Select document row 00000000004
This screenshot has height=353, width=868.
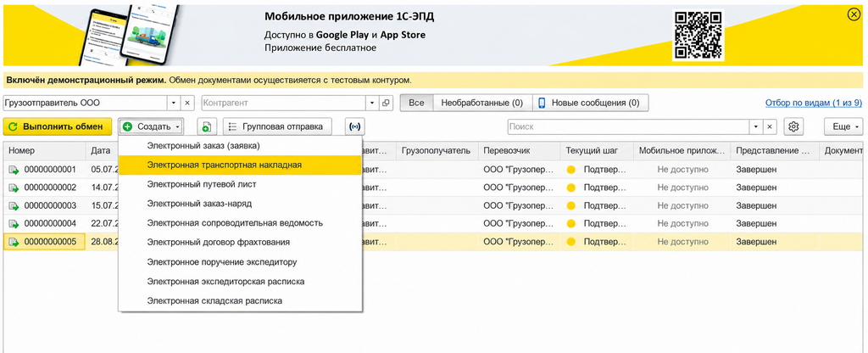tap(433, 224)
